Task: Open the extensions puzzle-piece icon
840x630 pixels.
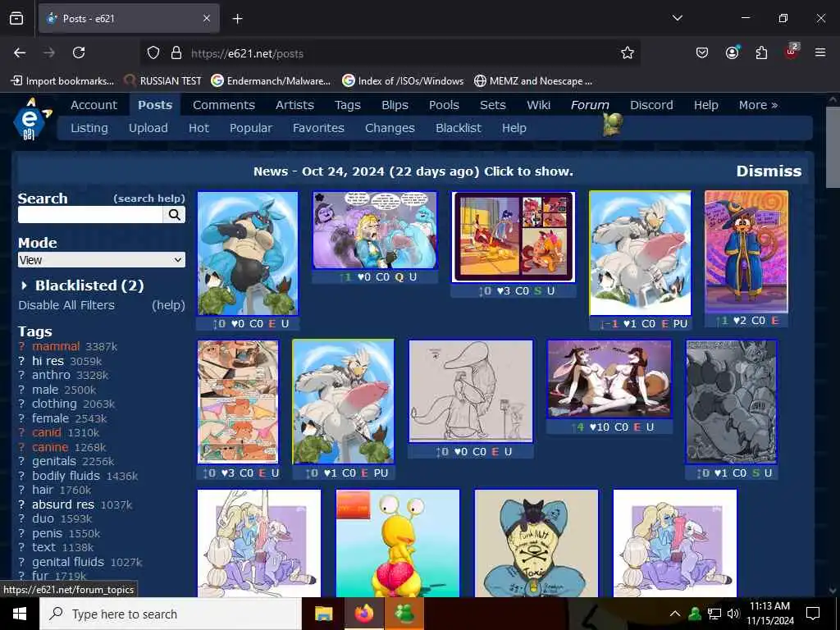Action: click(x=761, y=52)
